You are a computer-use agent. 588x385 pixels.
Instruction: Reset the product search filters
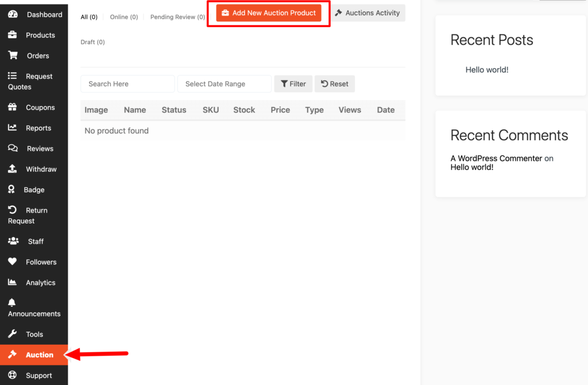(335, 84)
